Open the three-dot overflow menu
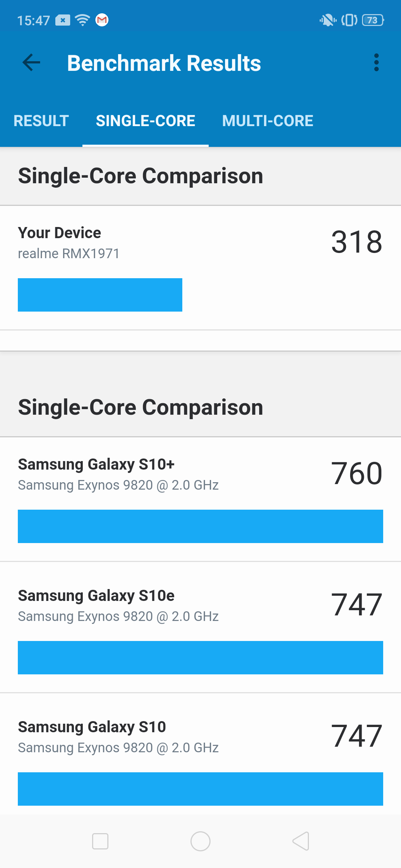 tap(376, 62)
